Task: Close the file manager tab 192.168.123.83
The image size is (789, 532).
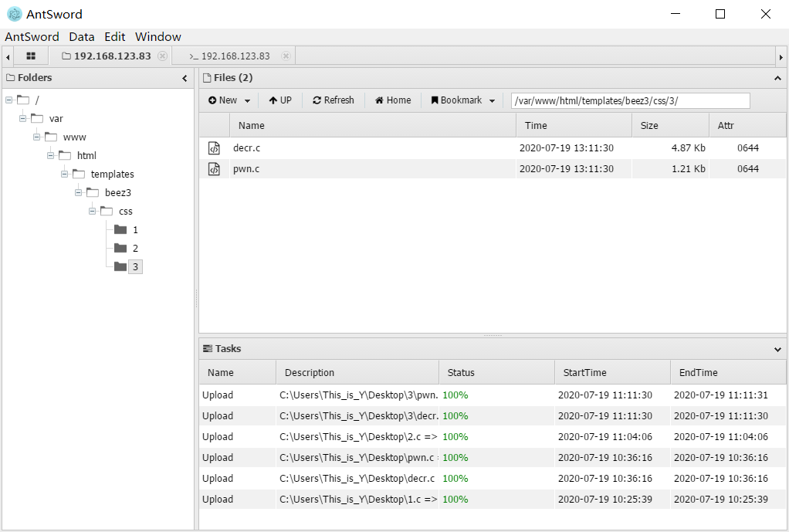Action: [163, 56]
